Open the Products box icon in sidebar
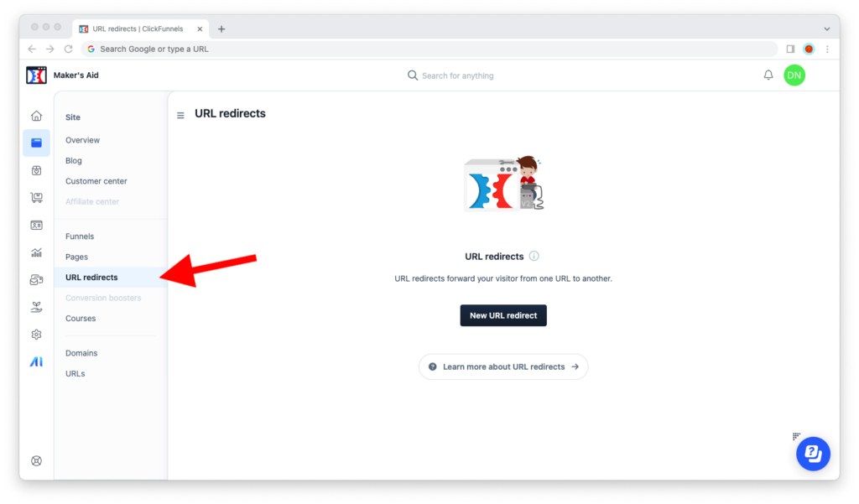This screenshot has height=504, width=859. (36, 170)
